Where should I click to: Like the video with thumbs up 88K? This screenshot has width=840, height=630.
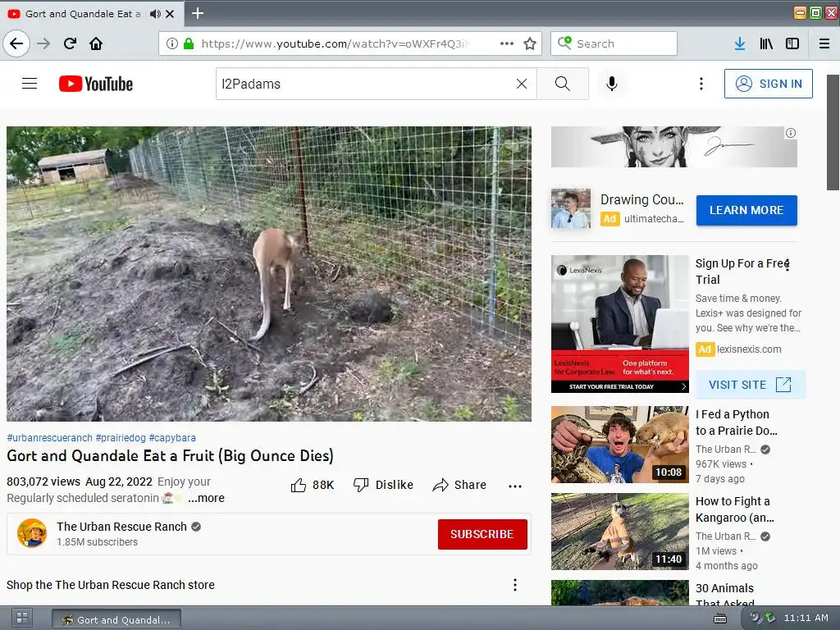pyautogui.click(x=313, y=485)
